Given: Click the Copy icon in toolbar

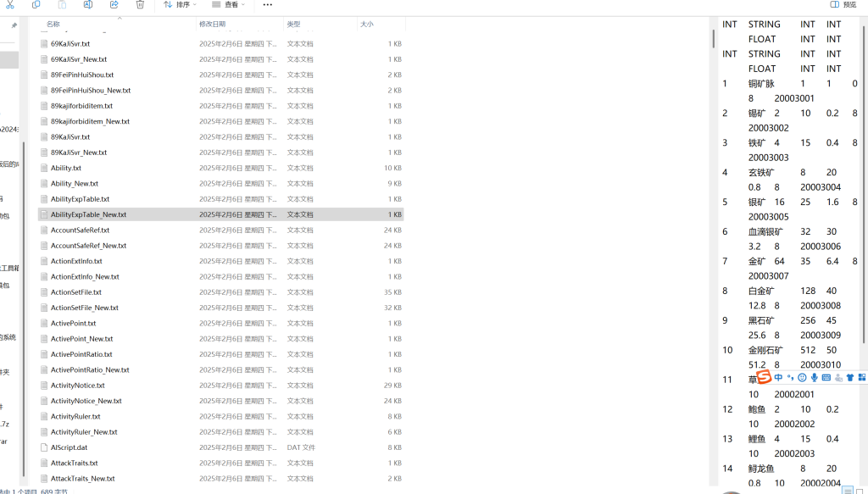Looking at the screenshot, I should coord(36,4).
